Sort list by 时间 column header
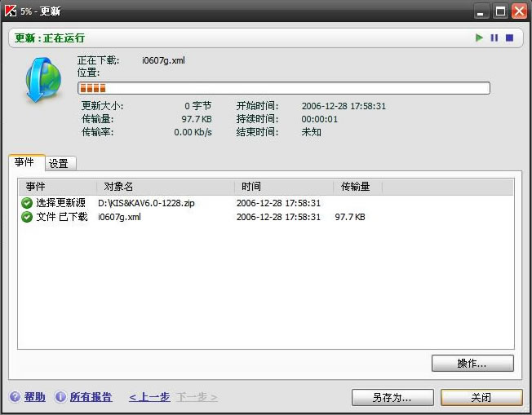532x415 pixels. (284, 187)
